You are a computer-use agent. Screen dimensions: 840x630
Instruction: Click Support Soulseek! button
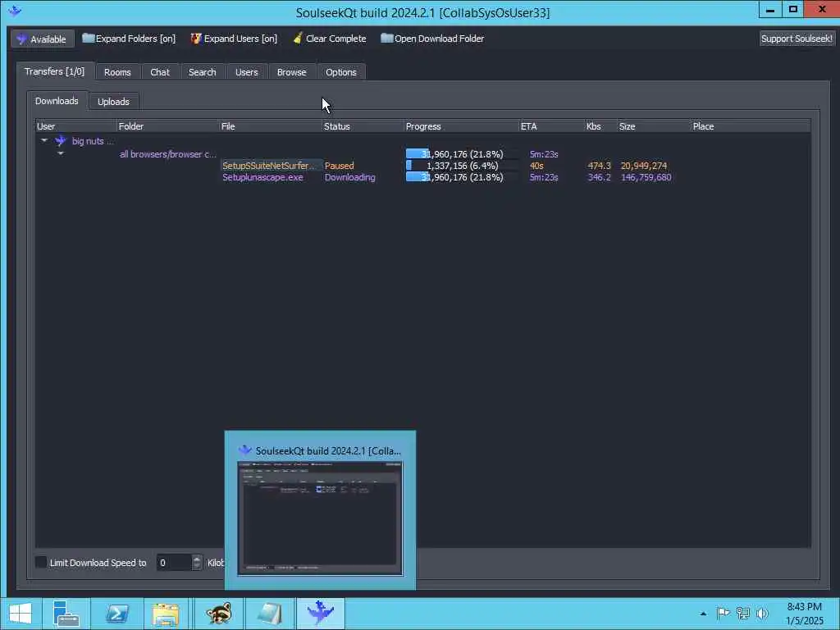797,39
